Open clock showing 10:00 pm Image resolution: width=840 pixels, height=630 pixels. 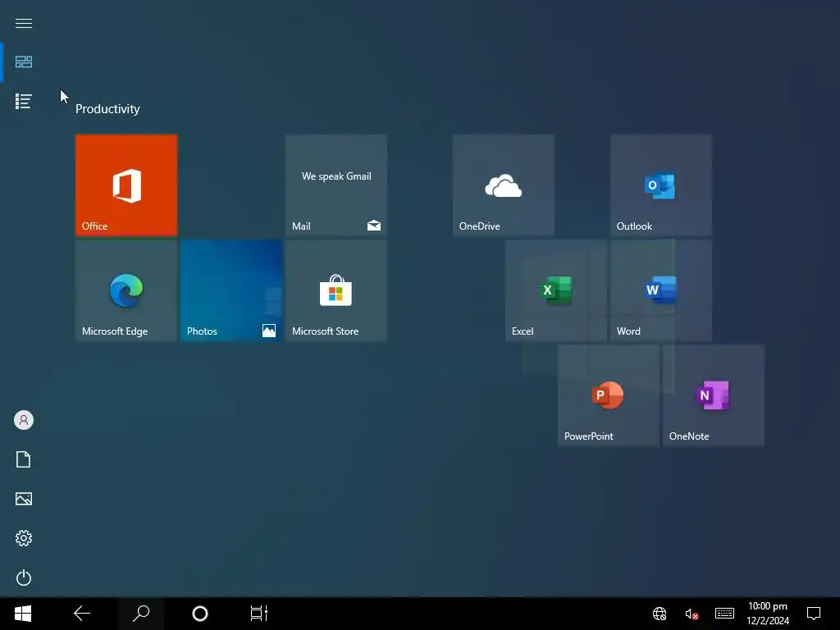[768, 614]
